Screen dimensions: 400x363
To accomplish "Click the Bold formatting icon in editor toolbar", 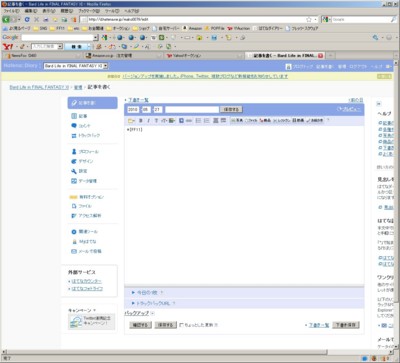I will [x=141, y=120].
